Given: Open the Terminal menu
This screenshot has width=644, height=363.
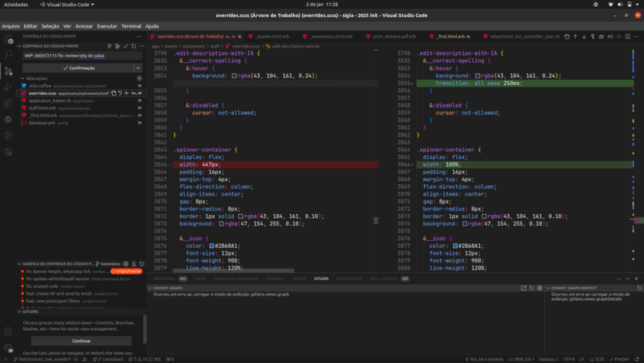Looking at the screenshot, I should tap(131, 26).
